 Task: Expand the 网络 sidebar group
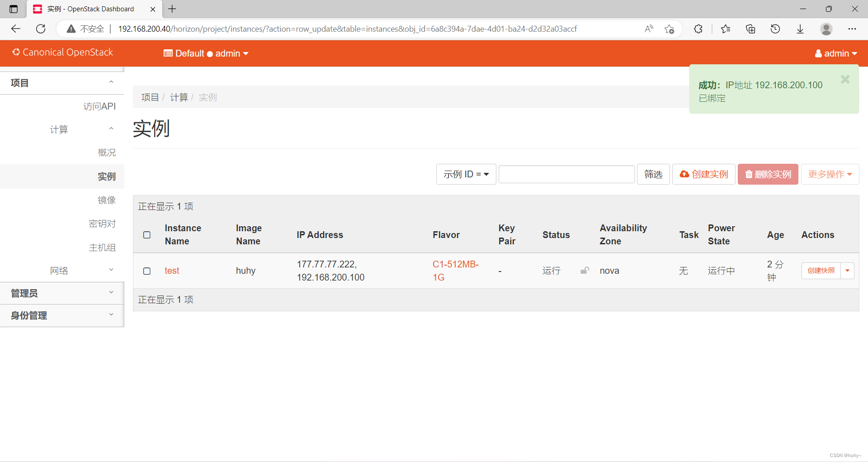coord(62,271)
